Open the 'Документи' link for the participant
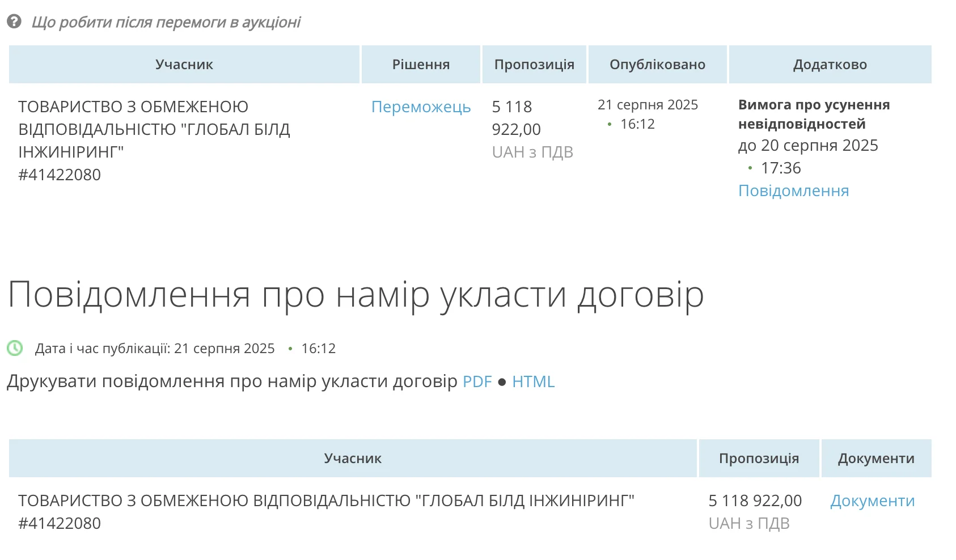Viewport: 956px width, 560px height. click(872, 501)
